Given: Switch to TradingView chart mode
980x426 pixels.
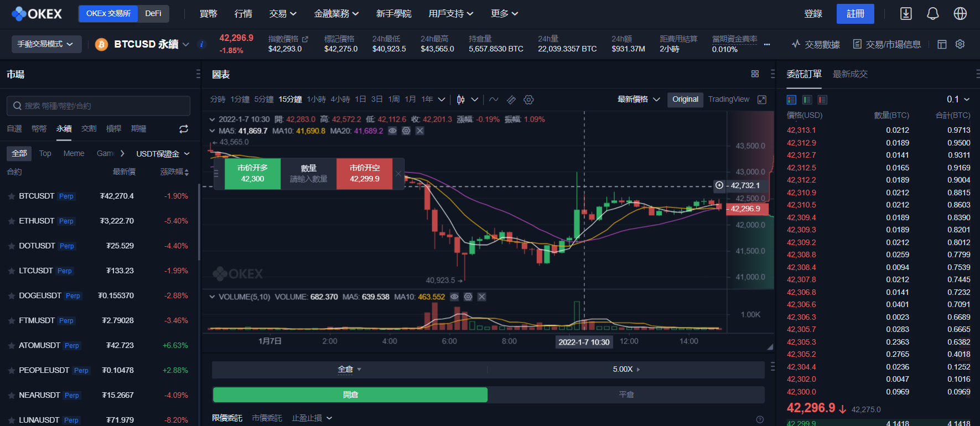Looking at the screenshot, I should click(x=729, y=100).
